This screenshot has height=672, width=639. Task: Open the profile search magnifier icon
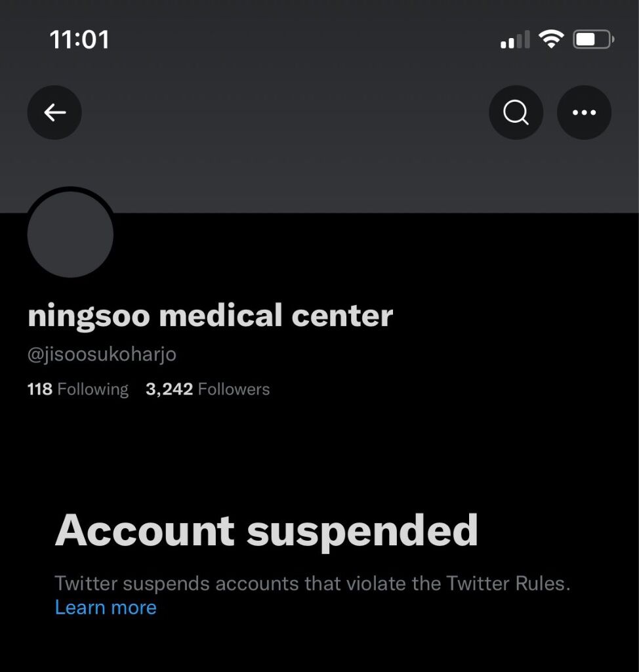(516, 112)
